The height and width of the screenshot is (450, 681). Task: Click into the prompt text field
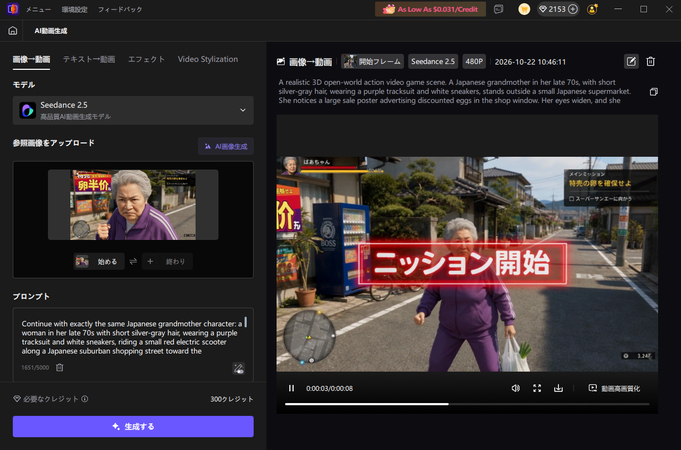point(130,338)
